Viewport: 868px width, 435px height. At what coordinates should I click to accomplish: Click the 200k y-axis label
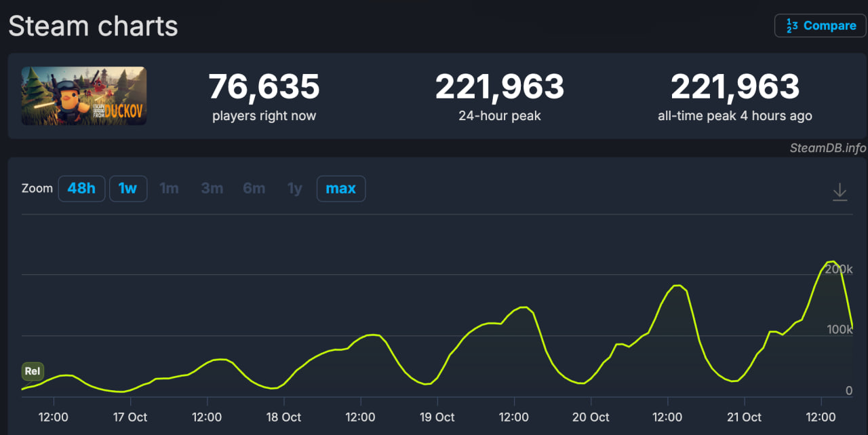tap(839, 269)
